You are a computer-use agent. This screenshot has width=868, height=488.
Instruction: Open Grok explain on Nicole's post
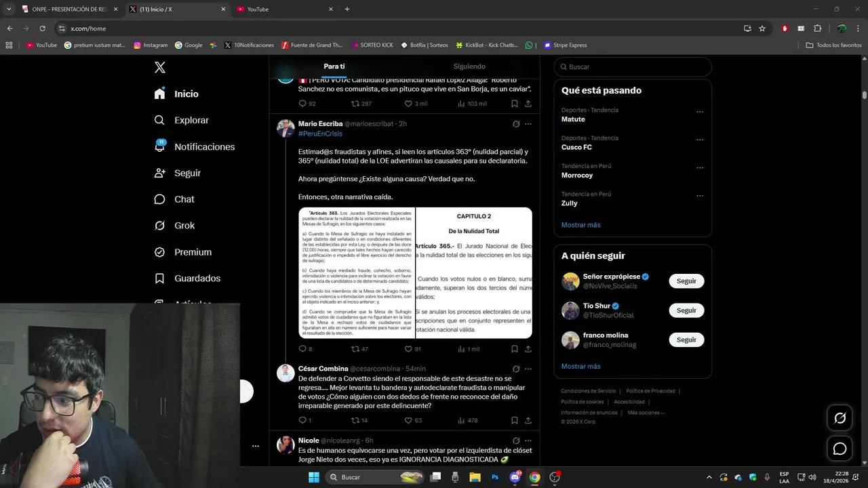516,441
